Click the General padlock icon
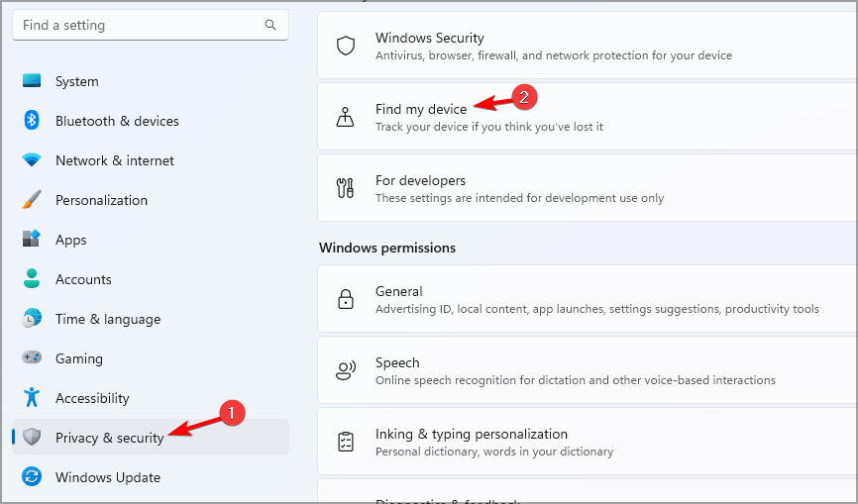This screenshot has height=504, width=858. (x=345, y=299)
